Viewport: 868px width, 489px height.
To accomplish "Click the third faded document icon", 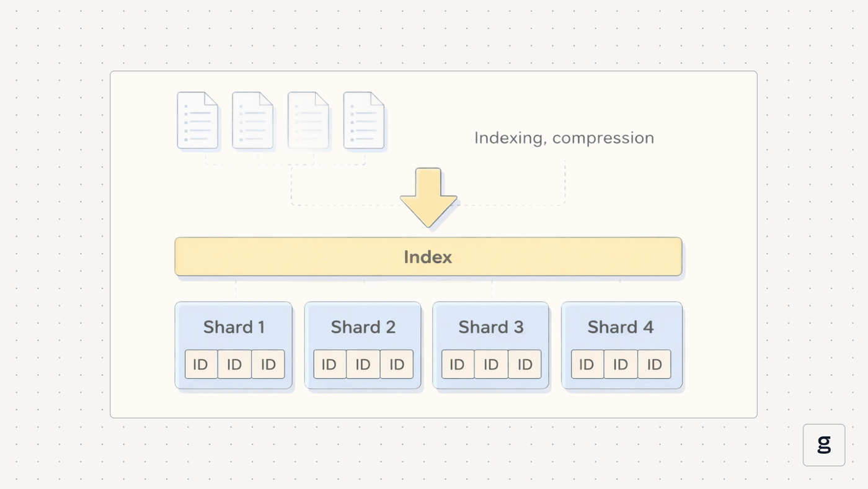I will pyautogui.click(x=308, y=120).
